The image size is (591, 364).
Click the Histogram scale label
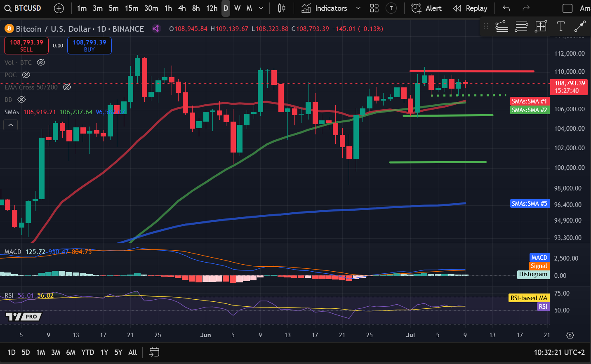[533, 275]
